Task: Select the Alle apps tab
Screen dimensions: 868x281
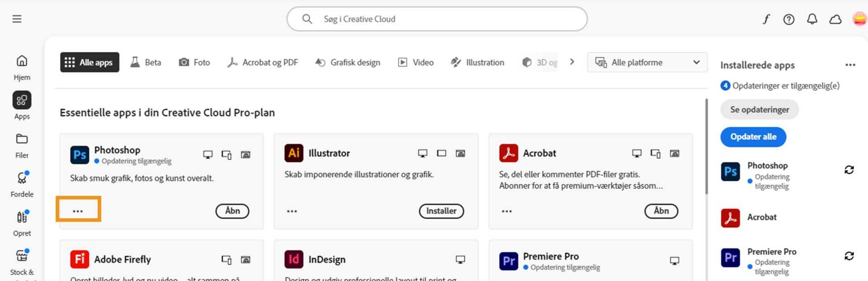Action: (90, 62)
